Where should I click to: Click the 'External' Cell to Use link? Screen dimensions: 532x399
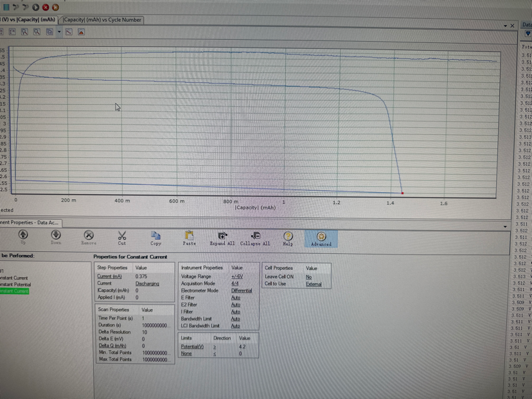pyautogui.click(x=313, y=284)
